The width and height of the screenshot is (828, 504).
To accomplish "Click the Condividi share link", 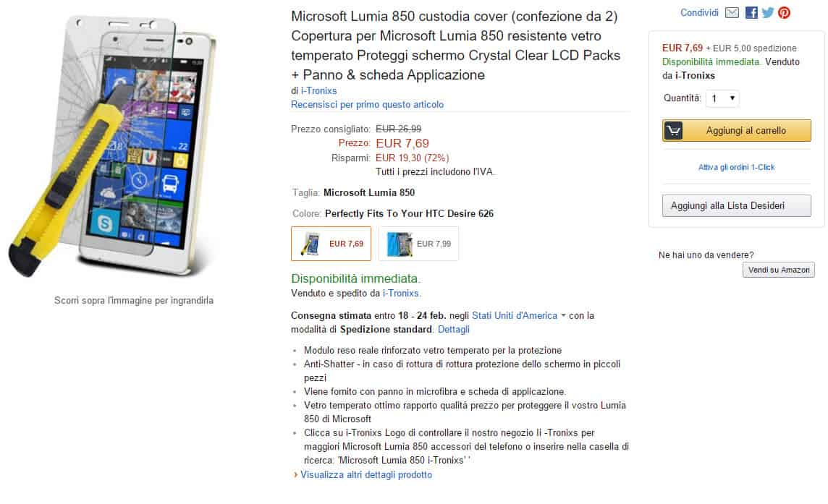I will click(x=699, y=13).
